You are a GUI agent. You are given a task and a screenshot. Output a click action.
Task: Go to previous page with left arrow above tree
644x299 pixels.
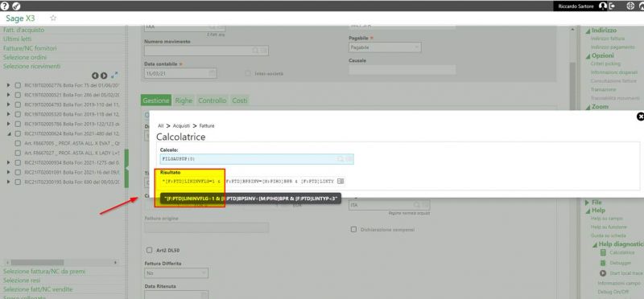(x=95, y=76)
